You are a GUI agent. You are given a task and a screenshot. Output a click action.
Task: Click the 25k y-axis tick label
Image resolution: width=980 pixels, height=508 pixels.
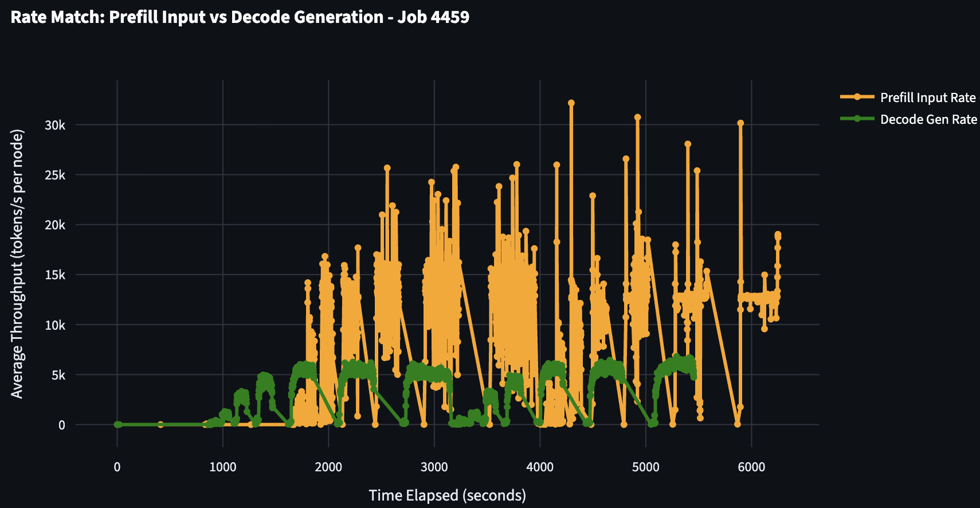[x=56, y=175]
